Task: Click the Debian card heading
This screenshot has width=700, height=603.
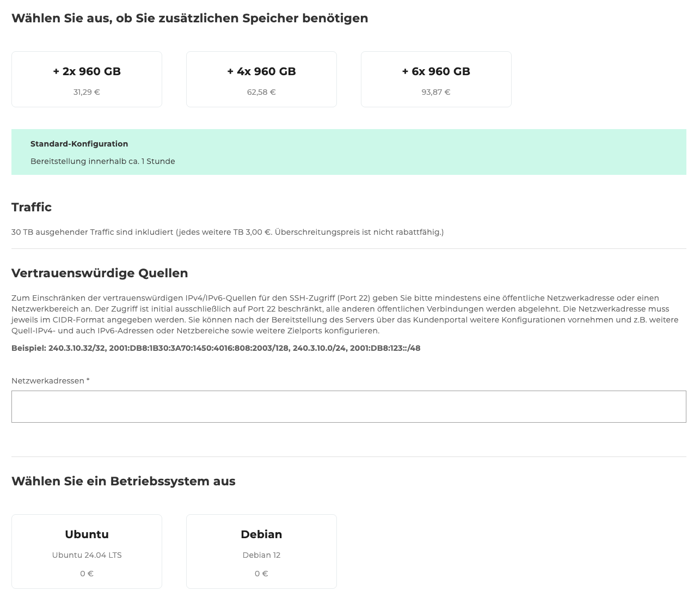Action: (x=261, y=534)
